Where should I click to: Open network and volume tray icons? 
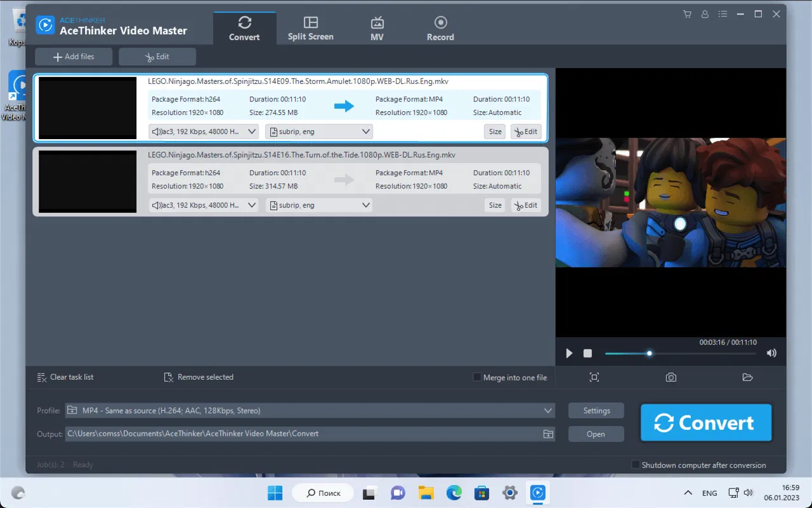(x=740, y=493)
